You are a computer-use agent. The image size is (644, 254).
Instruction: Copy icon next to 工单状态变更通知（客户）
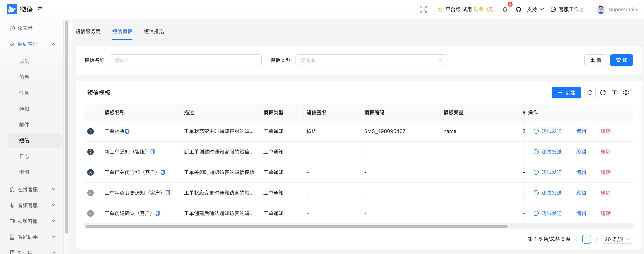click(168, 193)
